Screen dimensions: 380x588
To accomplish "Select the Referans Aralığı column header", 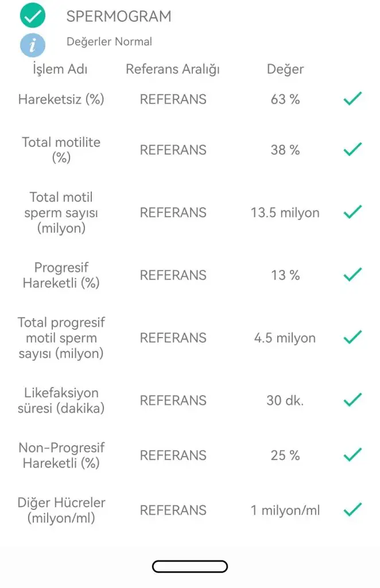I will (x=173, y=69).
